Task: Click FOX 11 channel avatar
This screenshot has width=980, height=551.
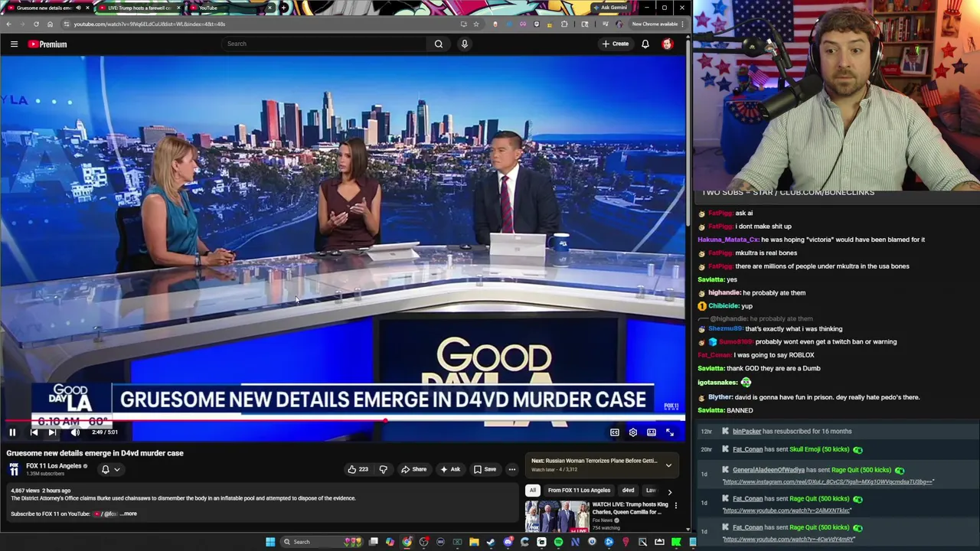Action: pyautogui.click(x=14, y=469)
